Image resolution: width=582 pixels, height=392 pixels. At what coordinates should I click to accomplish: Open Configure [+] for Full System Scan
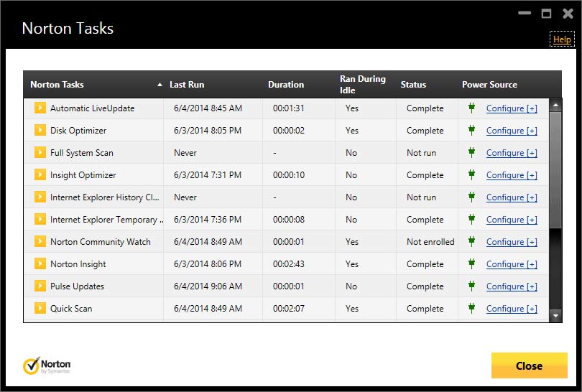[512, 153]
